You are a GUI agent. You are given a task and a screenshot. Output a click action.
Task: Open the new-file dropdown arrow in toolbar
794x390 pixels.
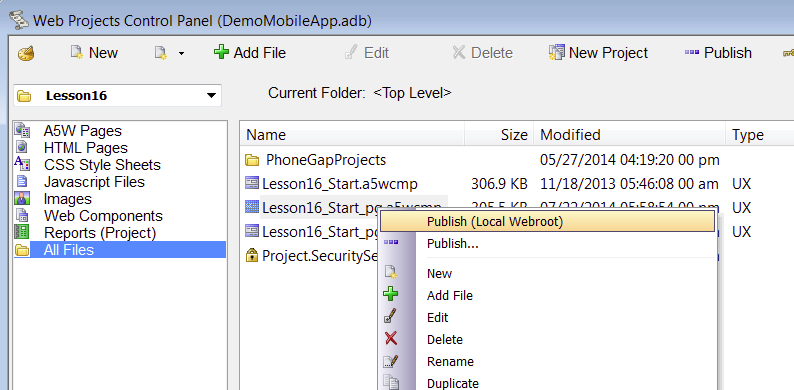pyautogui.click(x=181, y=54)
